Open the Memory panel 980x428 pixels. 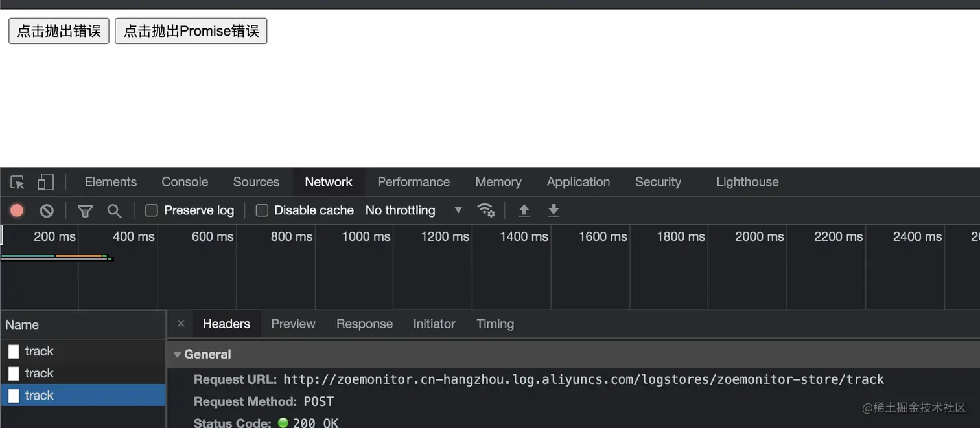[x=498, y=182]
